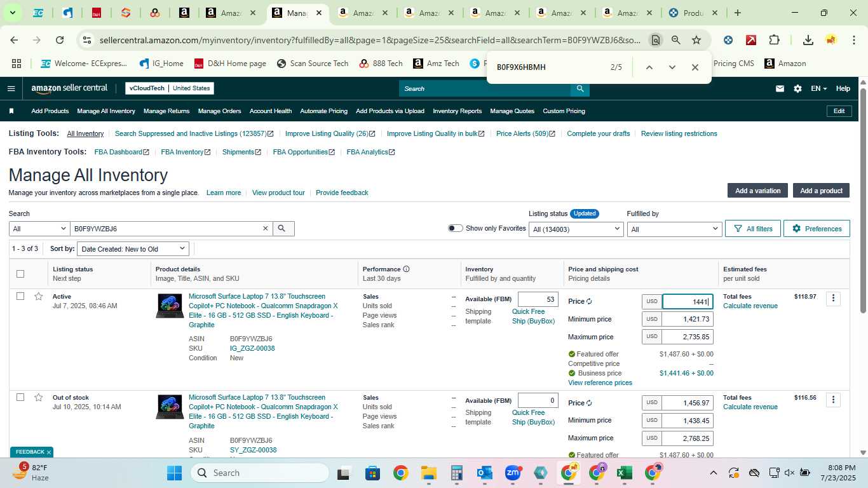The width and height of the screenshot is (868, 488).
Task: Open the All filters panel
Action: [x=753, y=229]
